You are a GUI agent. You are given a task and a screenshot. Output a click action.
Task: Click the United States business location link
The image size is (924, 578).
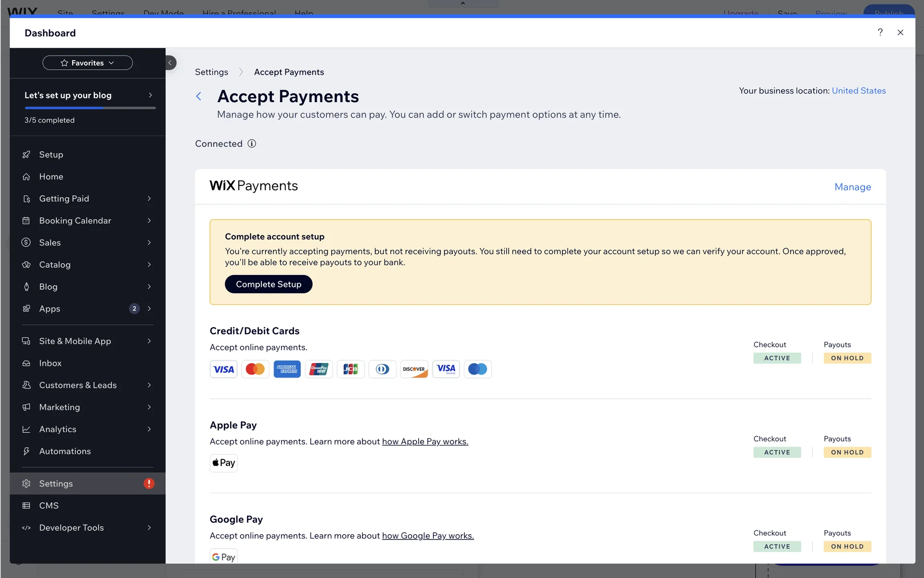click(859, 91)
